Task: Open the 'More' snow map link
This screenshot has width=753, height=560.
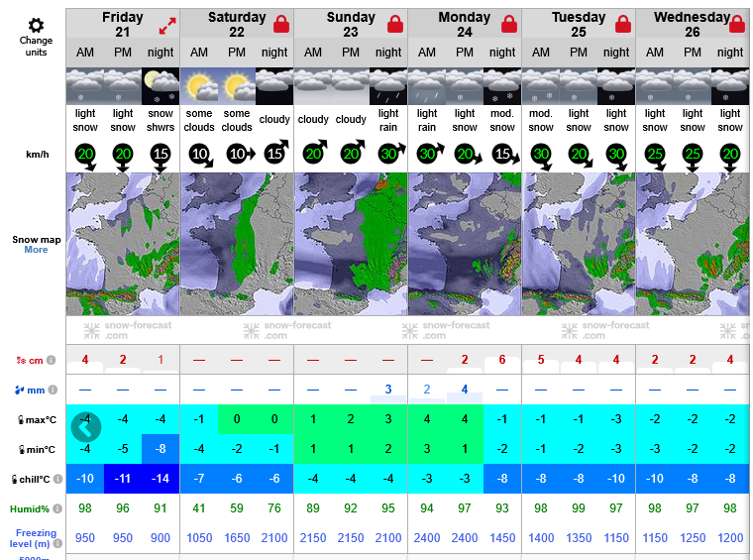Action: pos(36,250)
